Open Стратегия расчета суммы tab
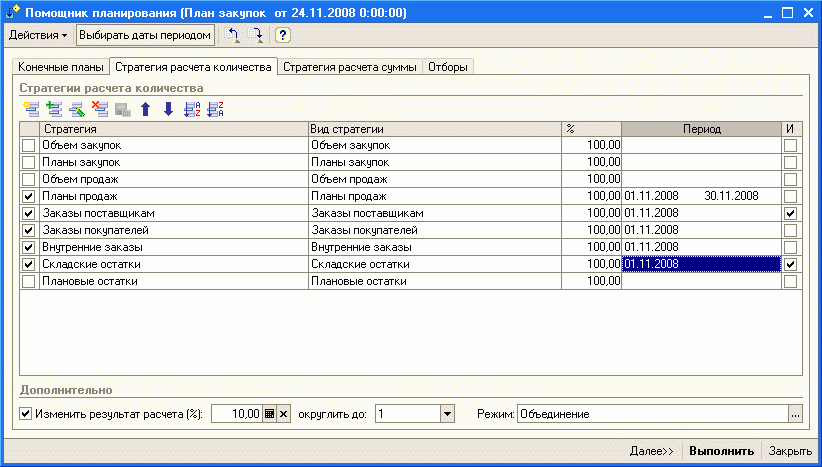The width and height of the screenshot is (822, 467). pyautogui.click(x=350, y=67)
